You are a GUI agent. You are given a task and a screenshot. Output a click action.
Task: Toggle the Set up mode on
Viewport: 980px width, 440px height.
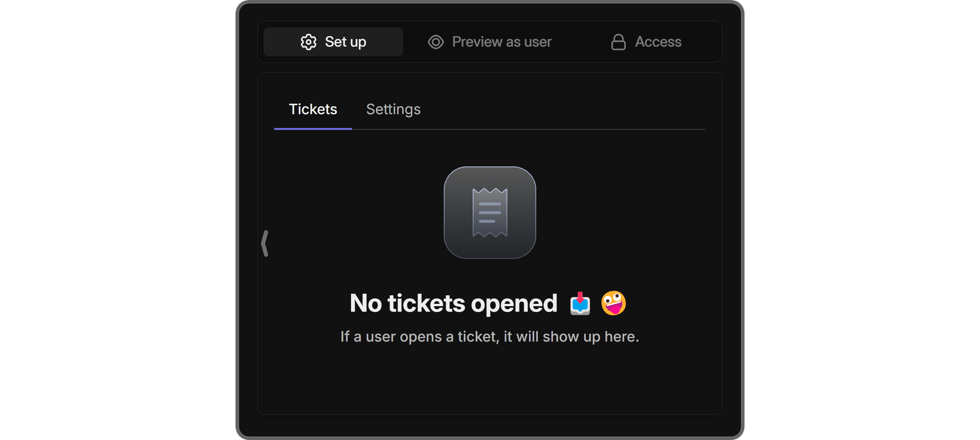(333, 42)
